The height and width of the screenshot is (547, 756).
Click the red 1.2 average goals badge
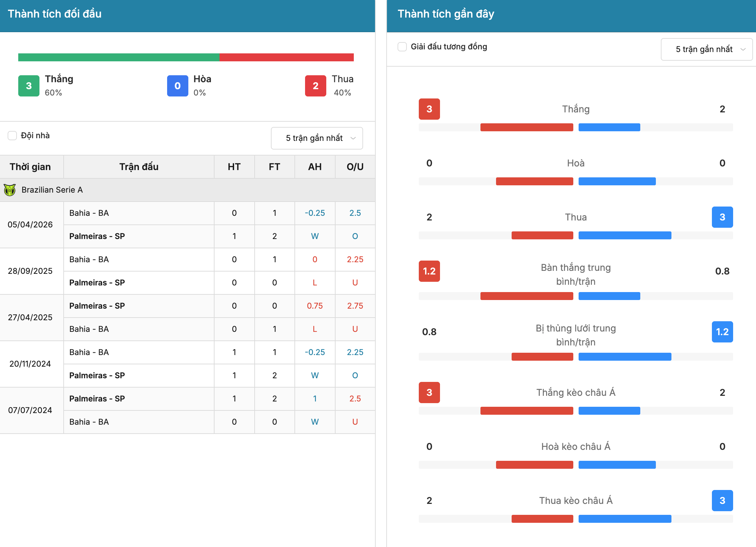point(429,271)
